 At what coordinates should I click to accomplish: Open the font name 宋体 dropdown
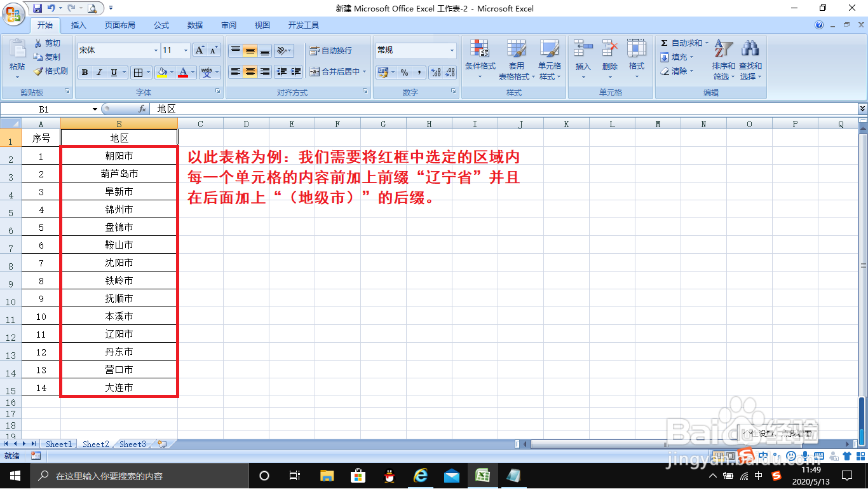click(x=156, y=50)
